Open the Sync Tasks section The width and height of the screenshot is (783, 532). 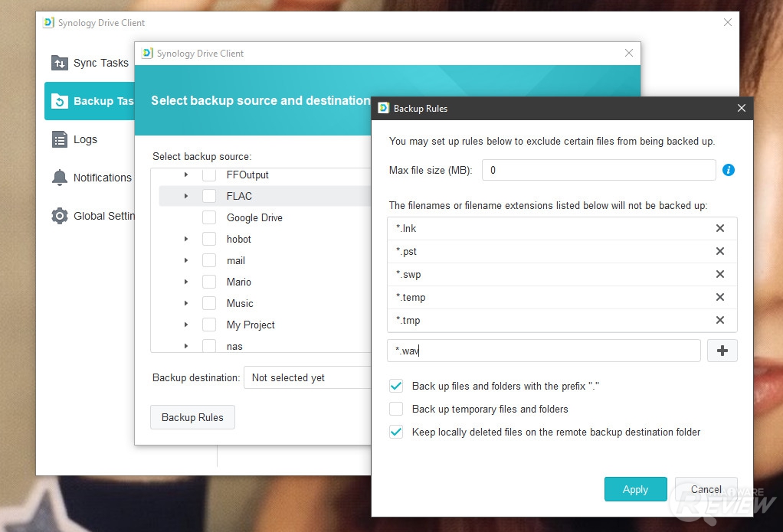pos(90,63)
